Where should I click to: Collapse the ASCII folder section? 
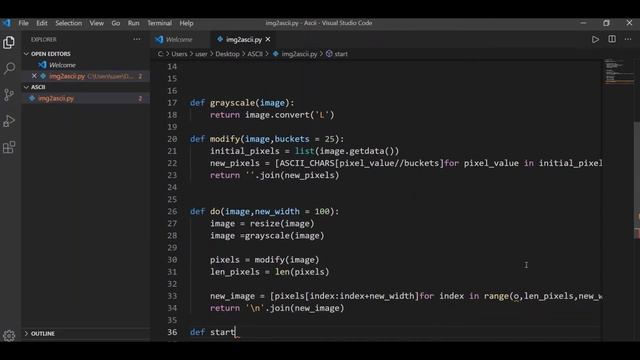(x=38, y=87)
